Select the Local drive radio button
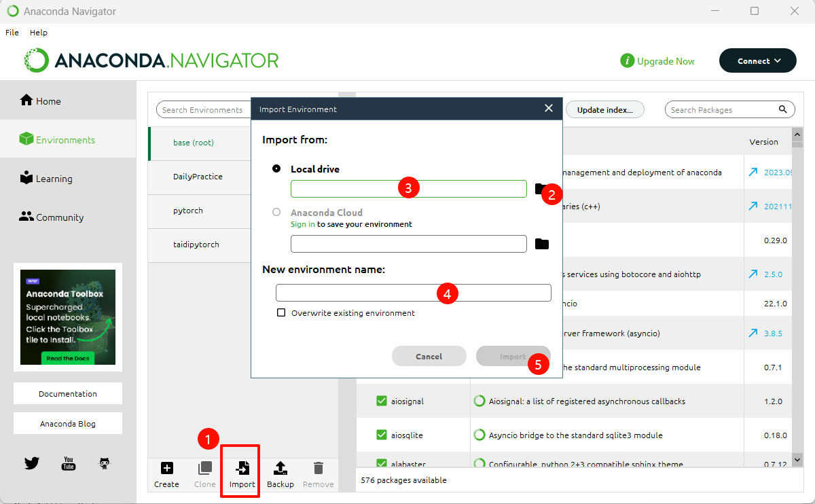The height and width of the screenshot is (504, 815). coord(276,168)
